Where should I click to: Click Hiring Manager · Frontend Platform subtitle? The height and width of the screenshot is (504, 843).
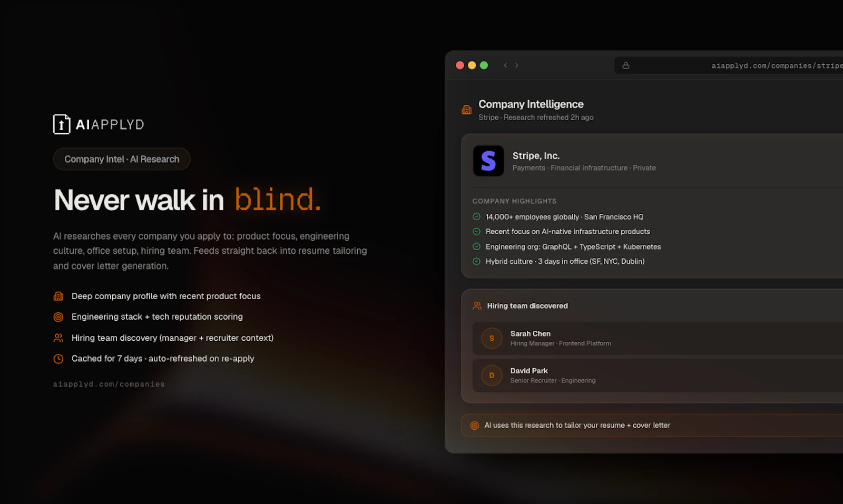561,343
